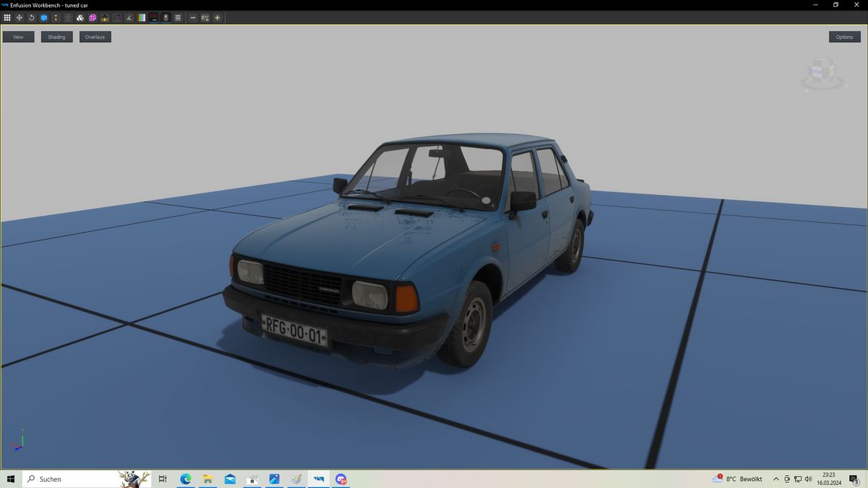
Task: Select the translate gizmo tool
Action: [19, 17]
